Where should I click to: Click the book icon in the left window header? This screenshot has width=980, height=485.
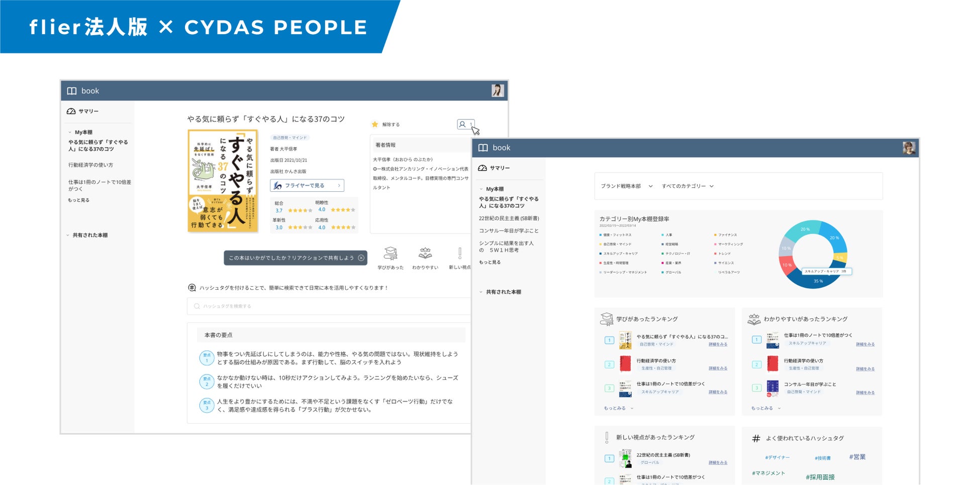(x=72, y=91)
